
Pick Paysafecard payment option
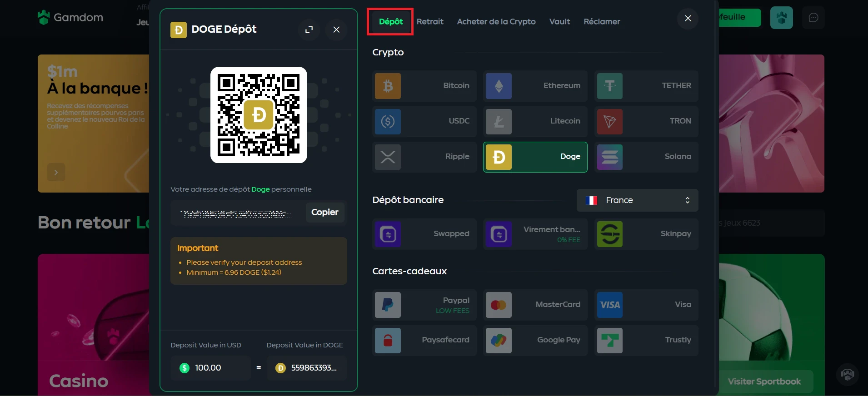pos(424,340)
